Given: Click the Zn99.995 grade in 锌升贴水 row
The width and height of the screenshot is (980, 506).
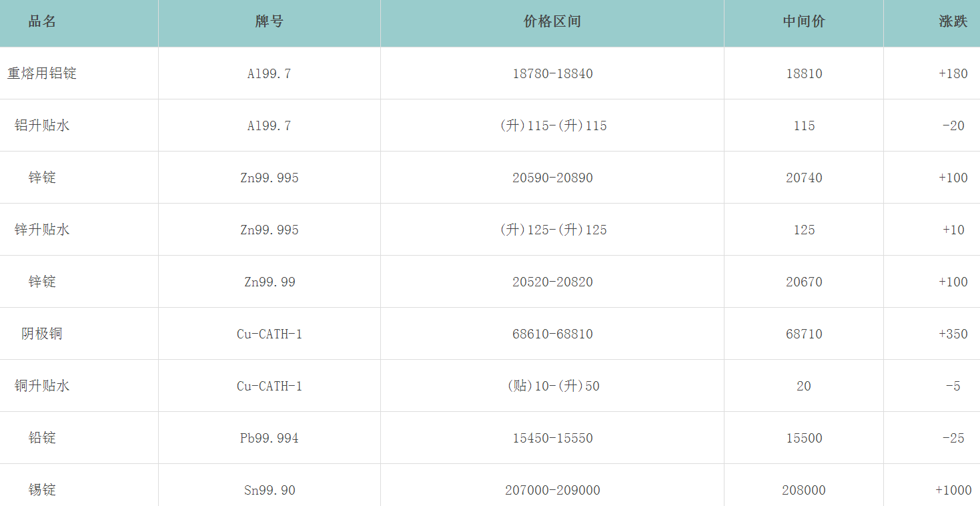Looking at the screenshot, I should pyautogui.click(x=270, y=230).
